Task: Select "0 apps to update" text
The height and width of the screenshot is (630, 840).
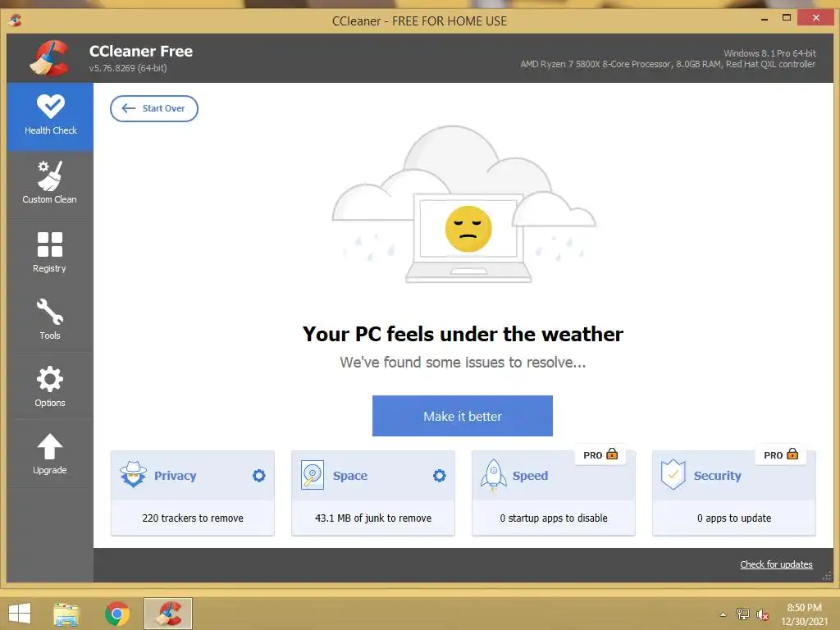Action: (734, 518)
